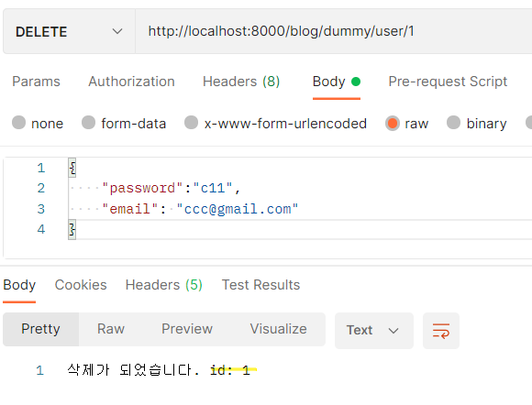Screen dimensions: 532x405
Task: Select the raw body radio option
Action: tap(393, 123)
